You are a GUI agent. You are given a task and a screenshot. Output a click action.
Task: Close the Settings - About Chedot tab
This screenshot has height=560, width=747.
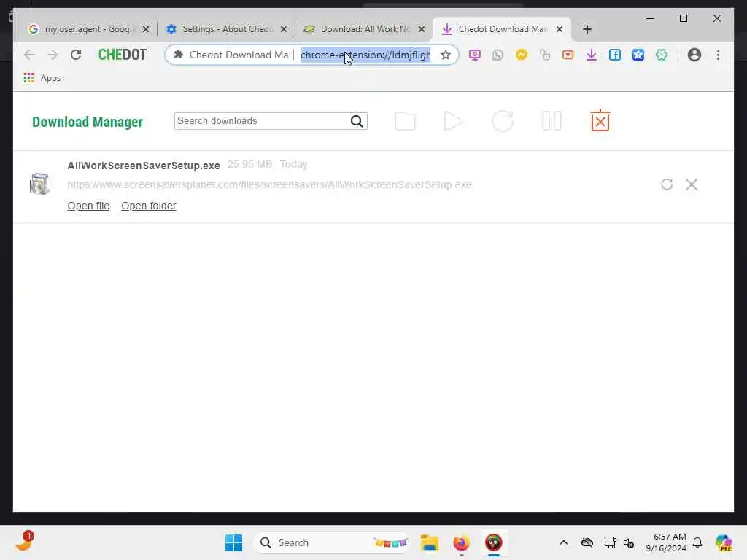pyautogui.click(x=284, y=29)
